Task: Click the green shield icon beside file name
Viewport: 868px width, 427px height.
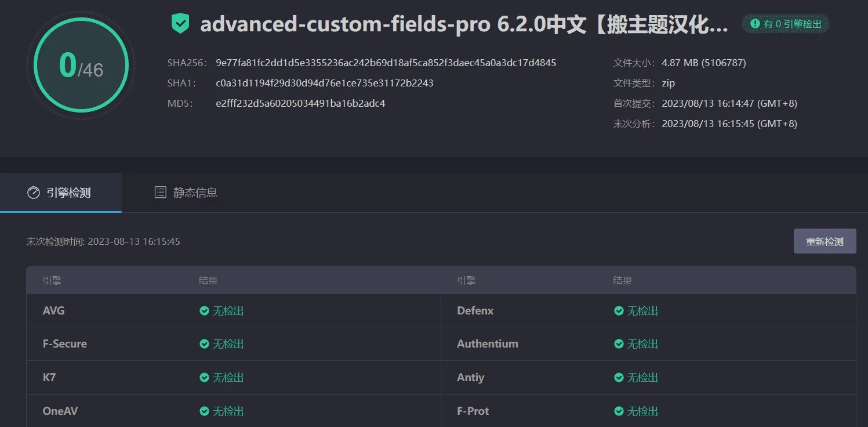Action: click(180, 24)
